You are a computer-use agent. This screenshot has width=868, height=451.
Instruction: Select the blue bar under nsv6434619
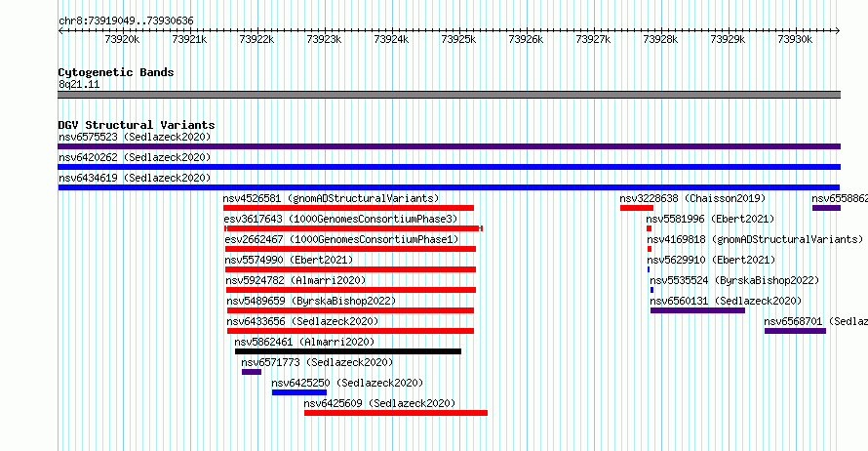tap(449, 187)
